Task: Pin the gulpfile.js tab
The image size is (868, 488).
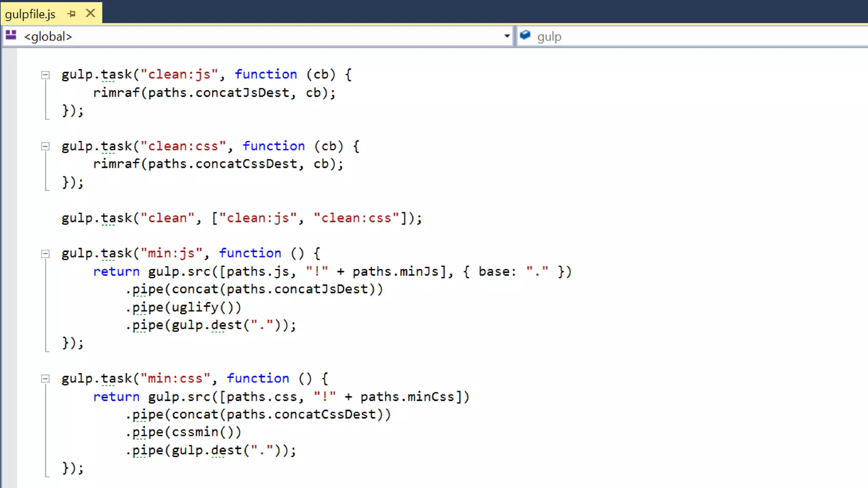Action: [x=71, y=14]
